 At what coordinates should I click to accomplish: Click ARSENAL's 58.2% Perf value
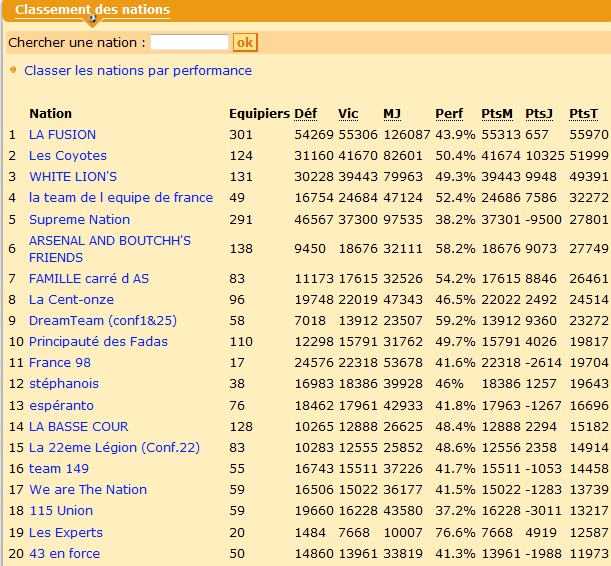455,249
